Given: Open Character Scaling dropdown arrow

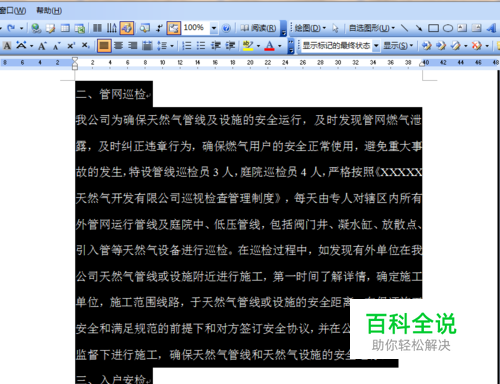Looking at the screenshot, I should [32, 46].
